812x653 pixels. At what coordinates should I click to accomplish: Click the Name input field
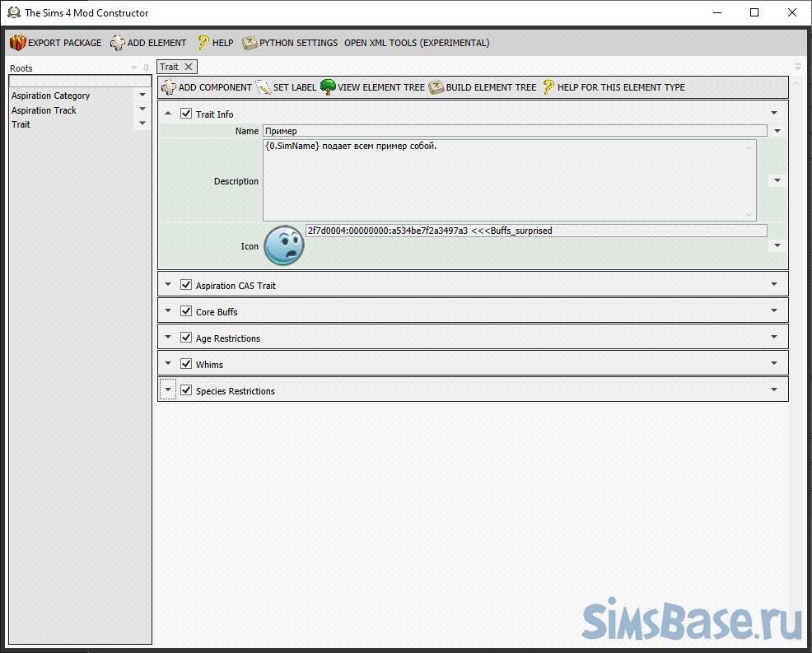point(515,131)
